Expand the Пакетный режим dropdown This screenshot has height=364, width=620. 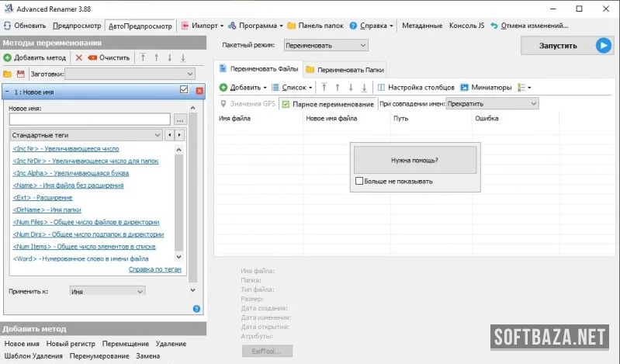coord(326,46)
